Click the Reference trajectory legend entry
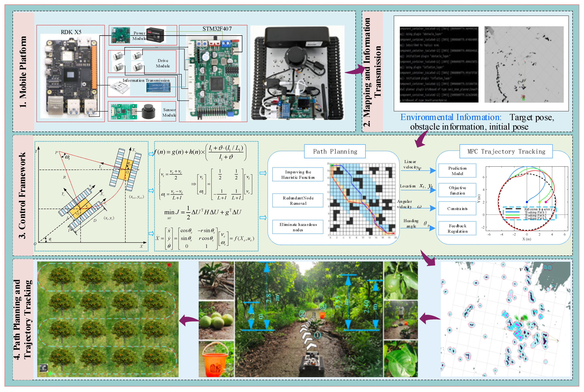 point(529,209)
